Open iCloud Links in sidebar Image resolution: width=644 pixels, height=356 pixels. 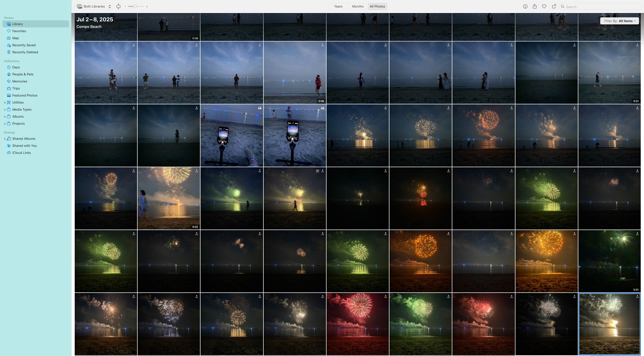(21, 153)
